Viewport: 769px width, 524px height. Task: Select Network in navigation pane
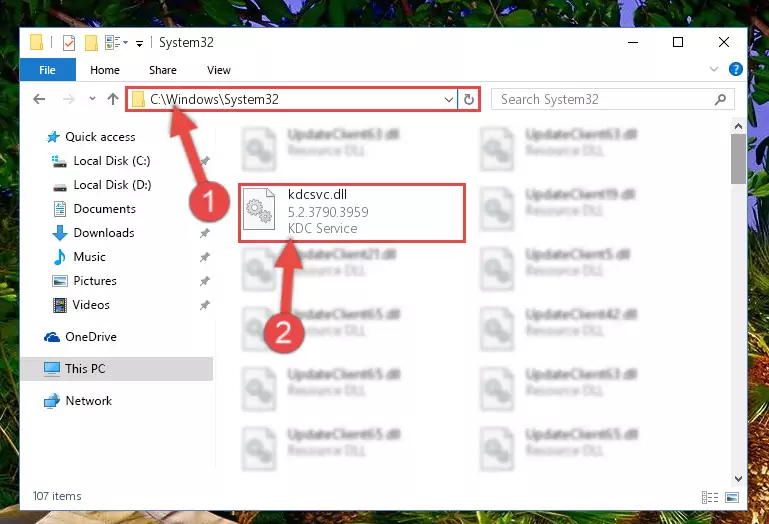pyautogui.click(x=88, y=401)
